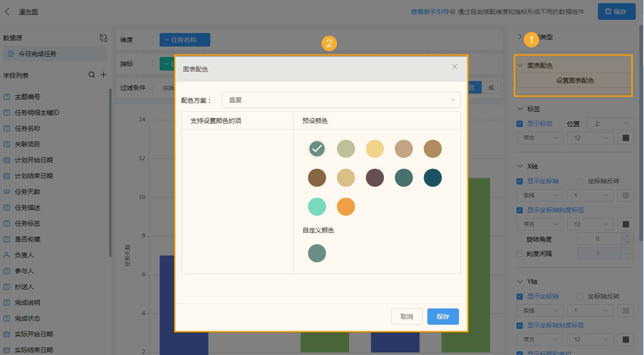Open the 配色方案 dropdown showing 盛夏
644x355 pixels.
point(341,100)
